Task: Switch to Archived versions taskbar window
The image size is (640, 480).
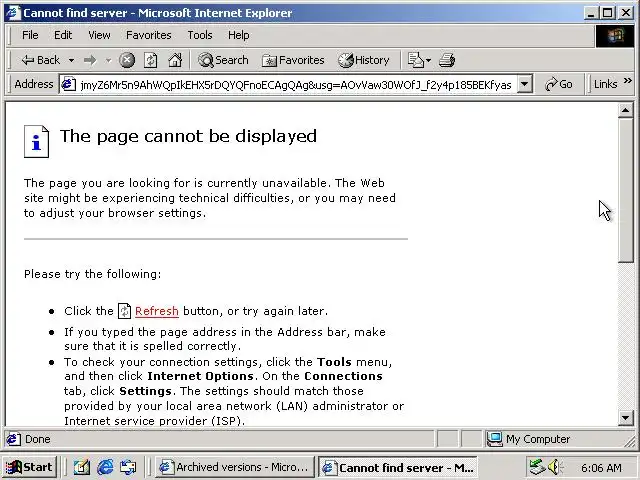Action: [x=234, y=467]
